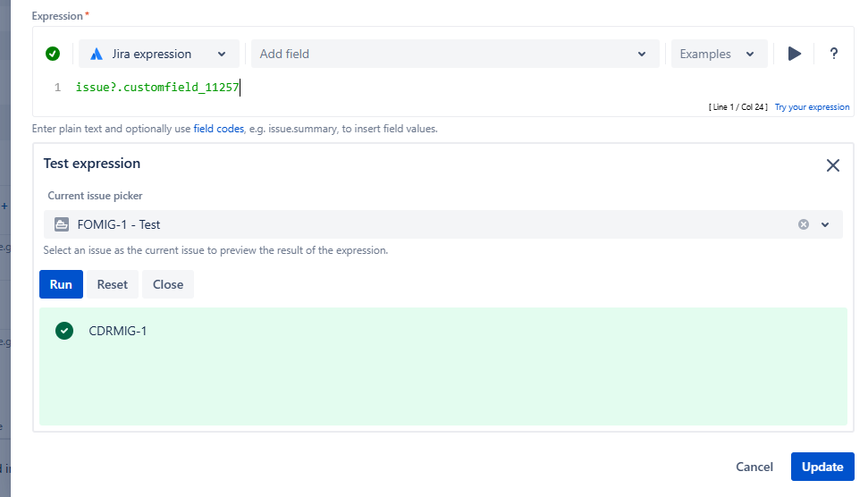The image size is (868, 497).
Task: Open the Jira expression type dropdown
Action: click(x=159, y=54)
